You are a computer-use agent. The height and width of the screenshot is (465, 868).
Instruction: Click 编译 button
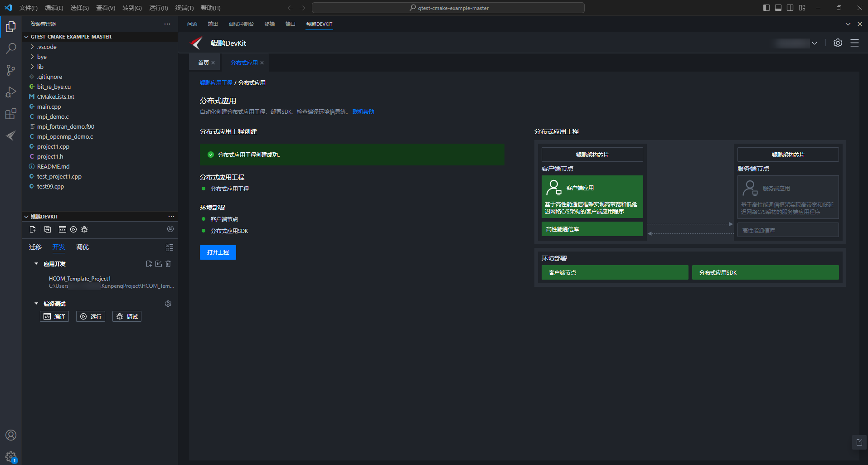pyautogui.click(x=54, y=316)
